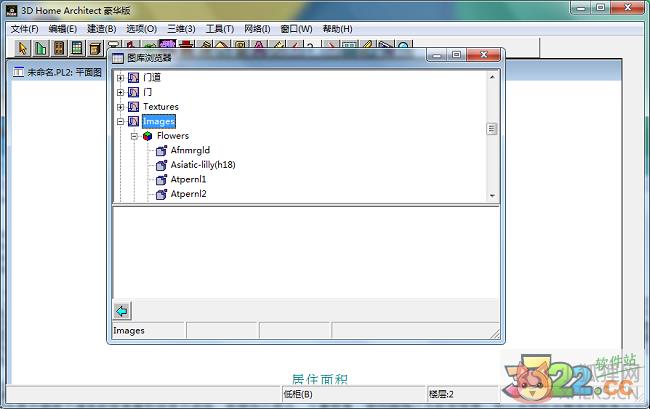The height and width of the screenshot is (409, 650).
Task: Open the 建造(B) menu
Action: pos(102,29)
